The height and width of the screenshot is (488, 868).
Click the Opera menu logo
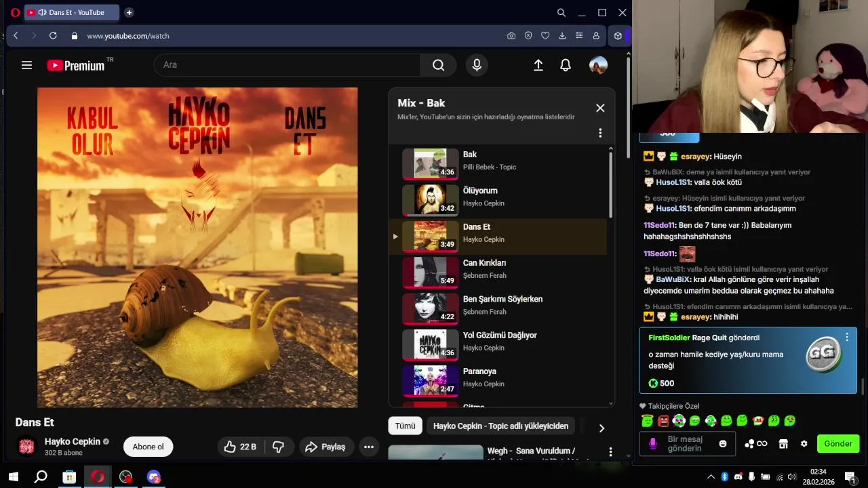[15, 12]
